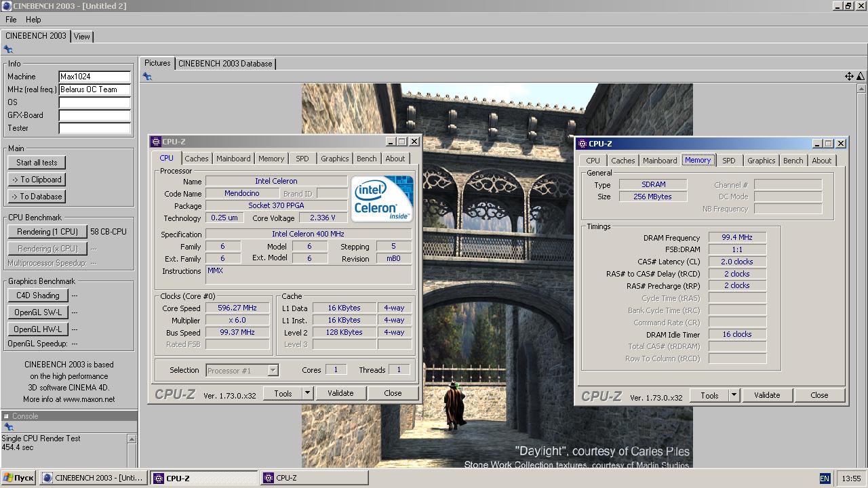The width and height of the screenshot is (868, 488).
Task: Click the To Clipboard button
Action: click(x=37, y=180)
